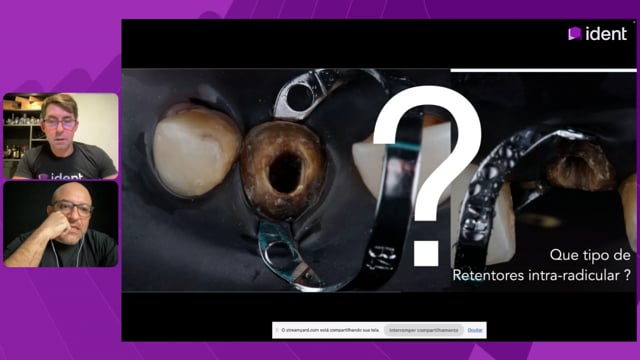Click the drag handle on the sharing bar
This screenshot has width=640, height=360.
pos(277,330)
